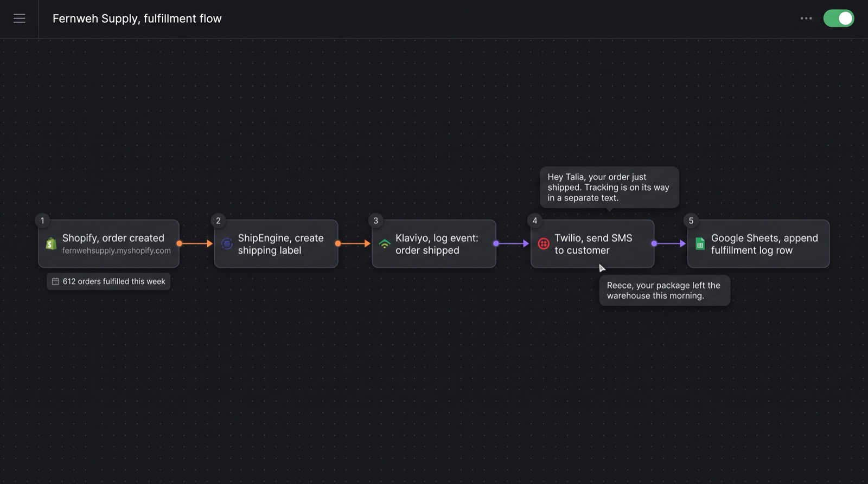Select the Klaviyo order shipped node
Viewport: 868px width, 484px height.
(434, 244)
